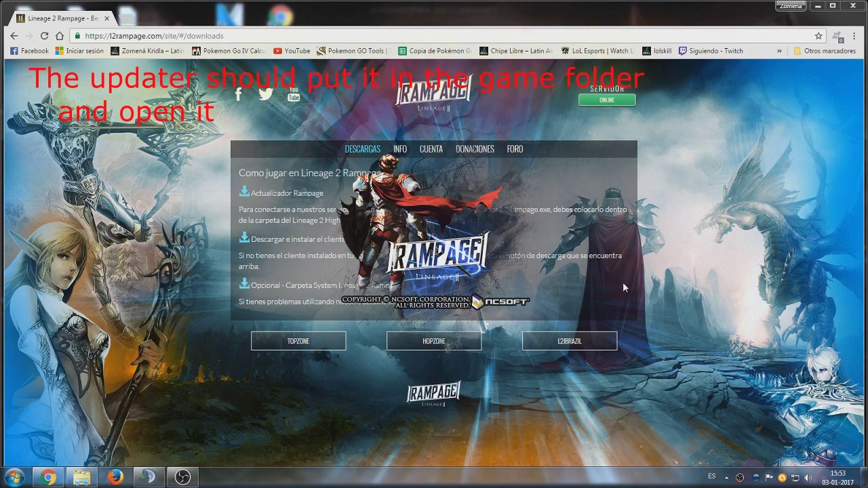Open OBS Studio from the taskbar
This screenshot has height=488, width=868.
click(182, 477)
